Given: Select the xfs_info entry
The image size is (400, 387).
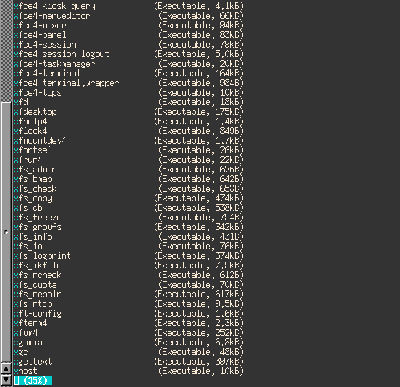Looking at the screenshot, I should [x=129, y=237].
